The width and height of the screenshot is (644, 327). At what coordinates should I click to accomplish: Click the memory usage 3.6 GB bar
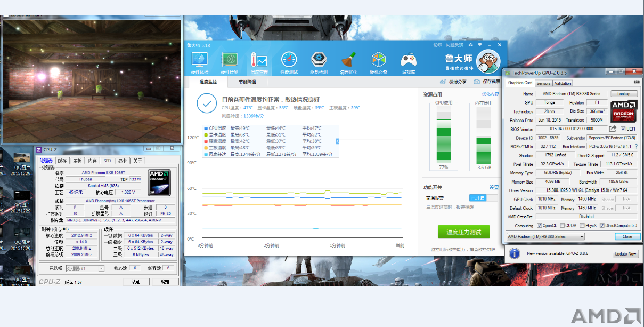click(x=484, y=135)
